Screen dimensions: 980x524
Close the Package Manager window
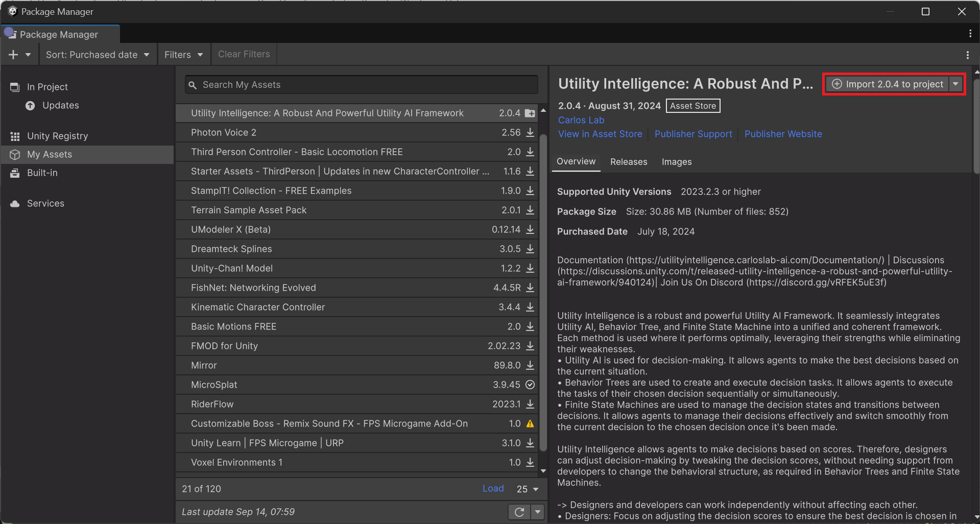click(x=962, y=11)
